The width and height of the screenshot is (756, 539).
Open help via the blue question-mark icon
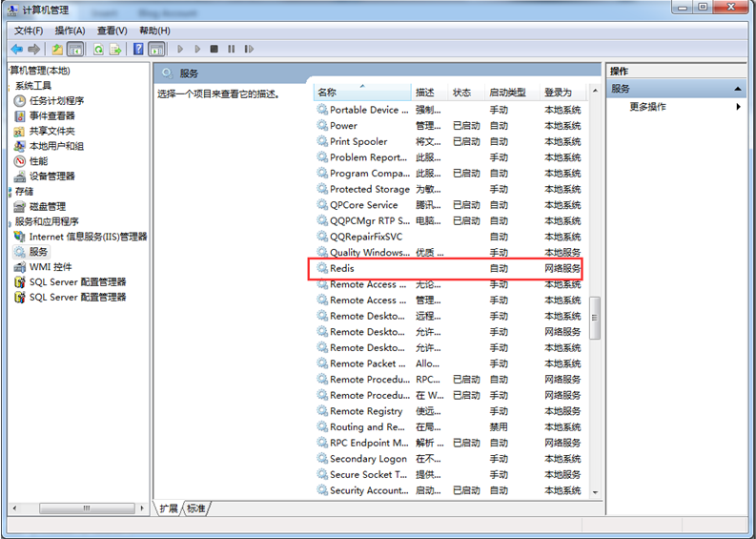138,49
